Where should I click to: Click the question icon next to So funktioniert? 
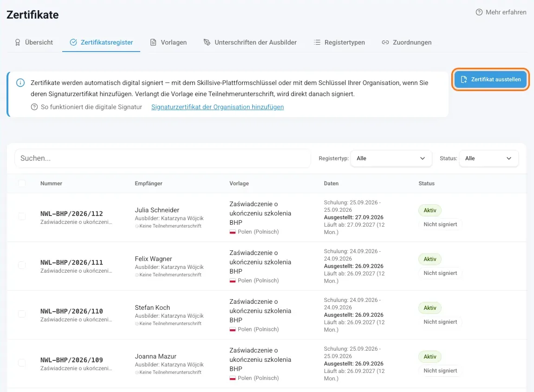click(34, 107)
